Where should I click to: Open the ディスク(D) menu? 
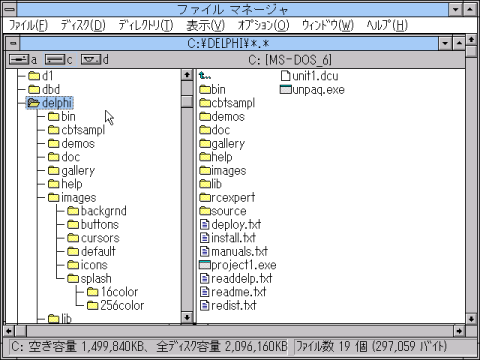point(83,25)
